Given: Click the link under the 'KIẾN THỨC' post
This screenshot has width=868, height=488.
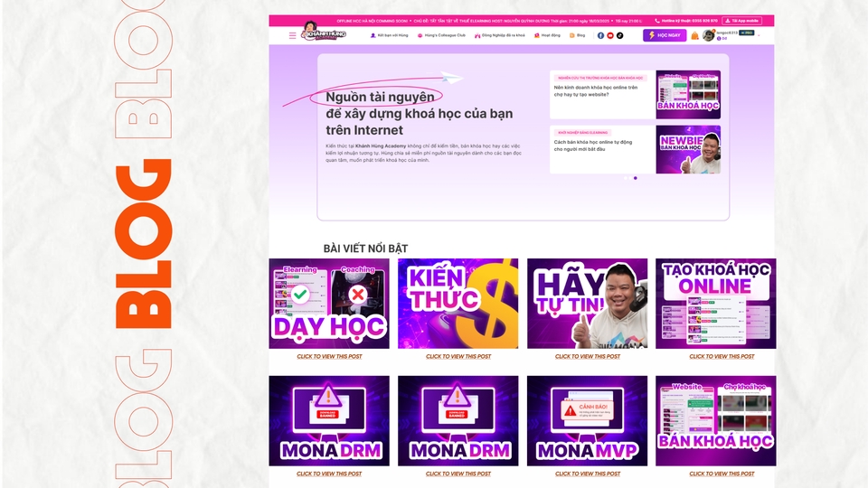Looking at the screenshot, I should click(458, 356).
